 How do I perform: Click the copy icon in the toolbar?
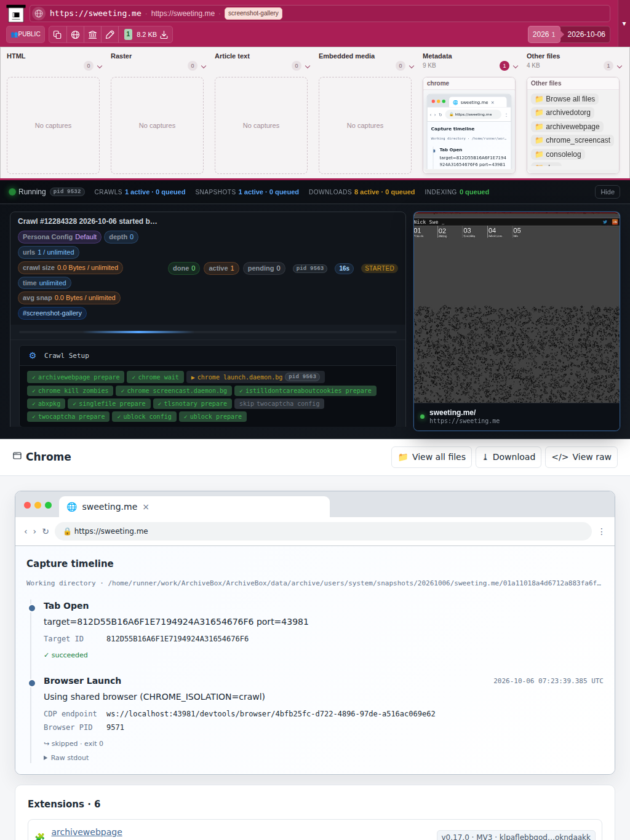(x=57, y=34)
